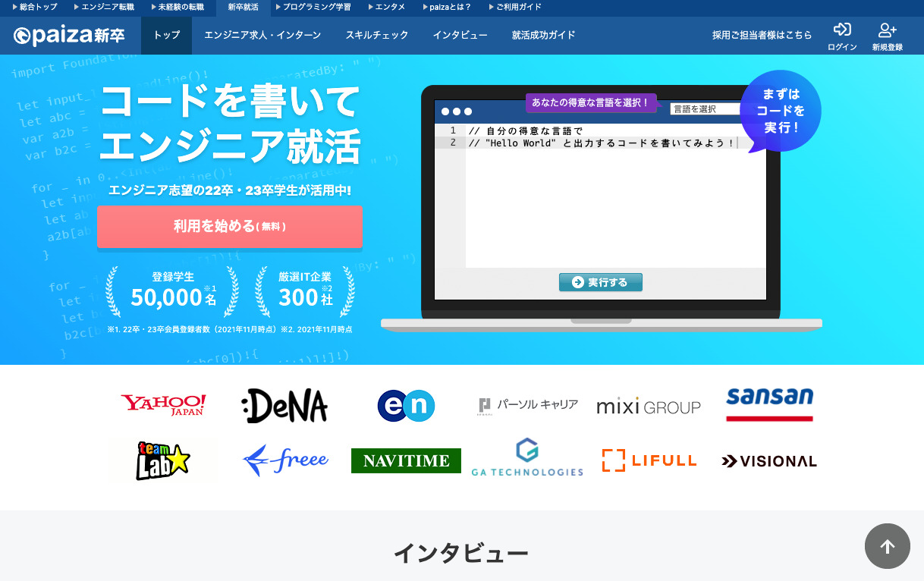
Task: Click the teamLab logo
Action: 163,460
